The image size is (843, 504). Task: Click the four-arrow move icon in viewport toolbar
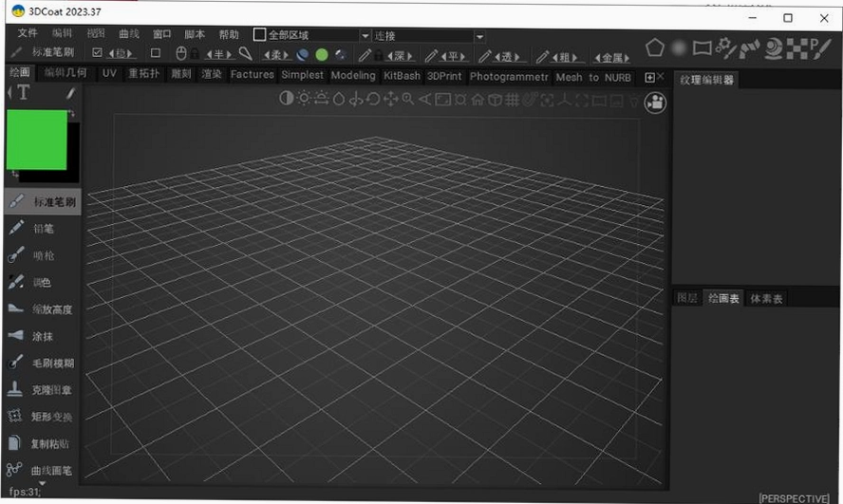pos(391,99)
